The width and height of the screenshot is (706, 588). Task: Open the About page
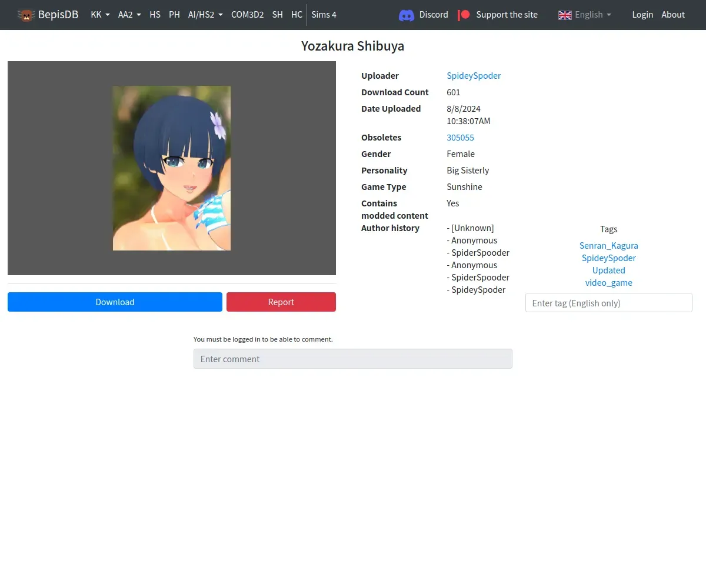point(673,15)
